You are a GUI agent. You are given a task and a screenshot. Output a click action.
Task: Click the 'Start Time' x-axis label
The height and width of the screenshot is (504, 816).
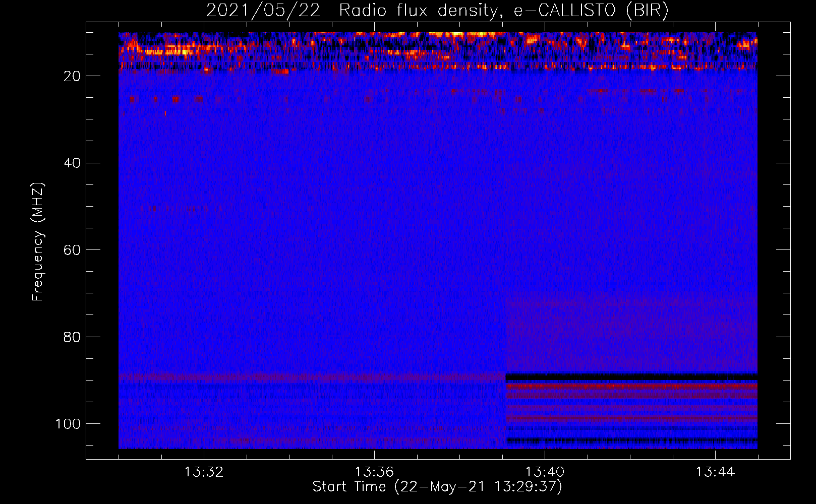point(437,487)
